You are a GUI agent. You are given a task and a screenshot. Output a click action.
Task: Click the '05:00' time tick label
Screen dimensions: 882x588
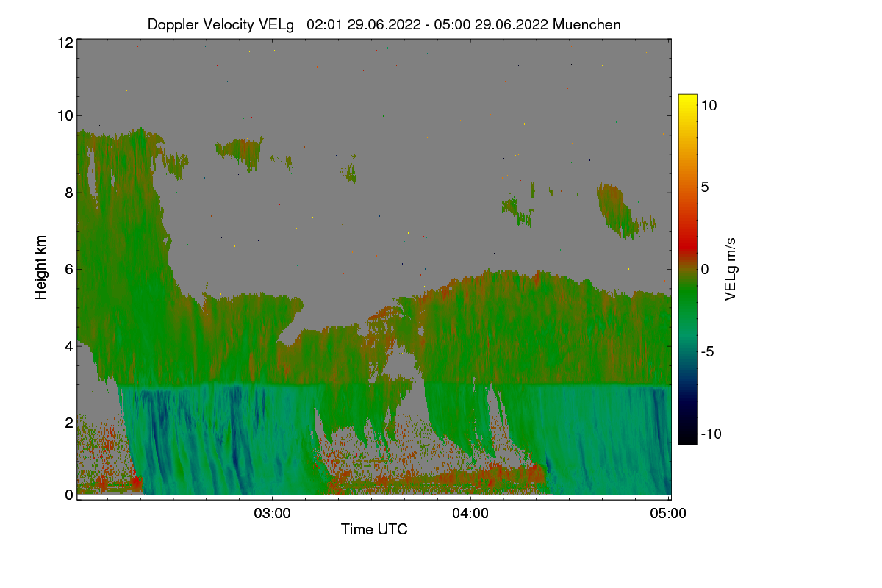(669, 514)
